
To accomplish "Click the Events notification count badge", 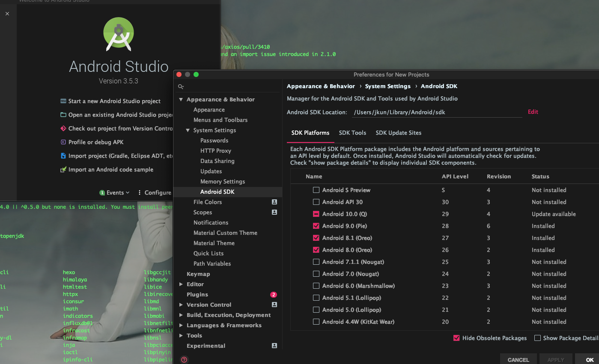I will pyautogui.click(x=102, y=193).
